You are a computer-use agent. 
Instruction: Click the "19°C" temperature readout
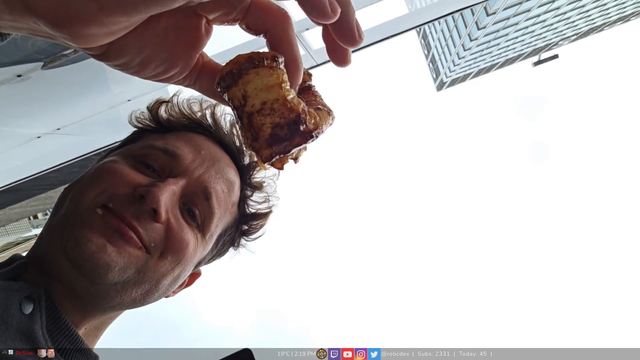tap(283, 354)
